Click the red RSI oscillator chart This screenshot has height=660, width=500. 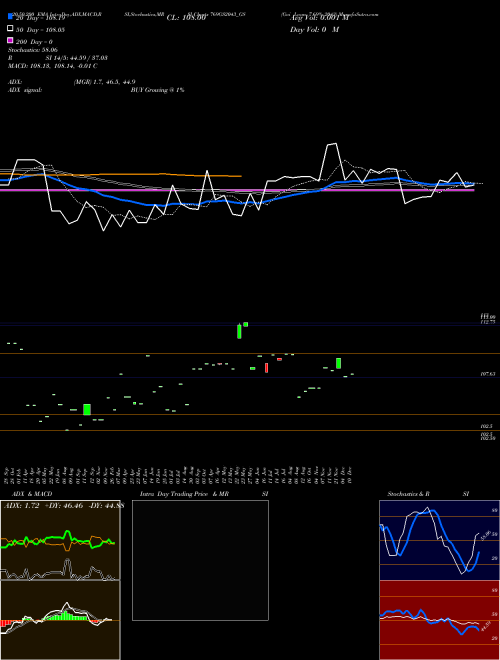[439, 620]
